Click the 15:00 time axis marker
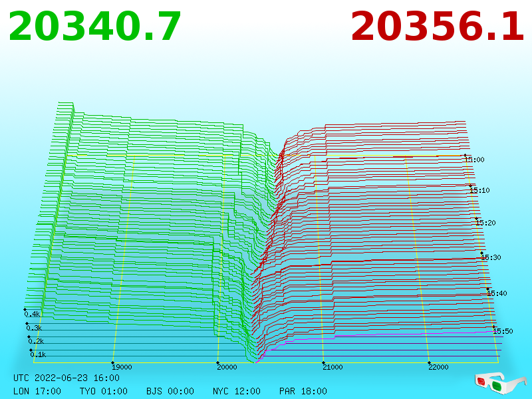532x399 pixels. [475, 160]
